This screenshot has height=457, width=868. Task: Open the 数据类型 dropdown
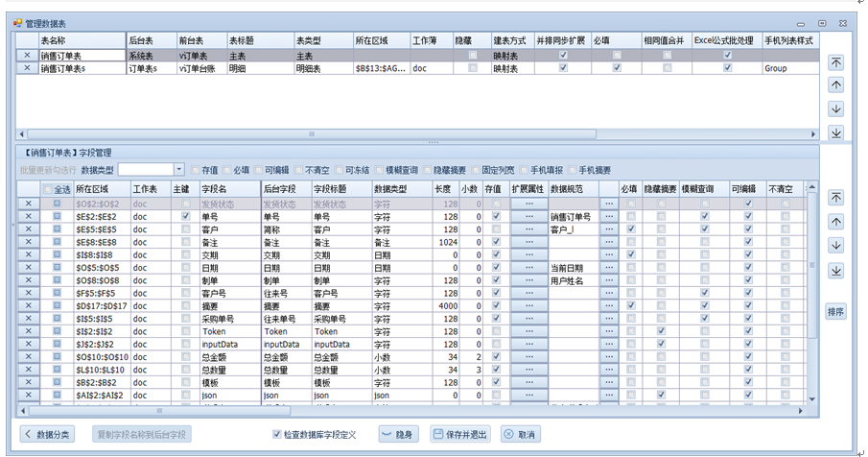coord(178,169)
